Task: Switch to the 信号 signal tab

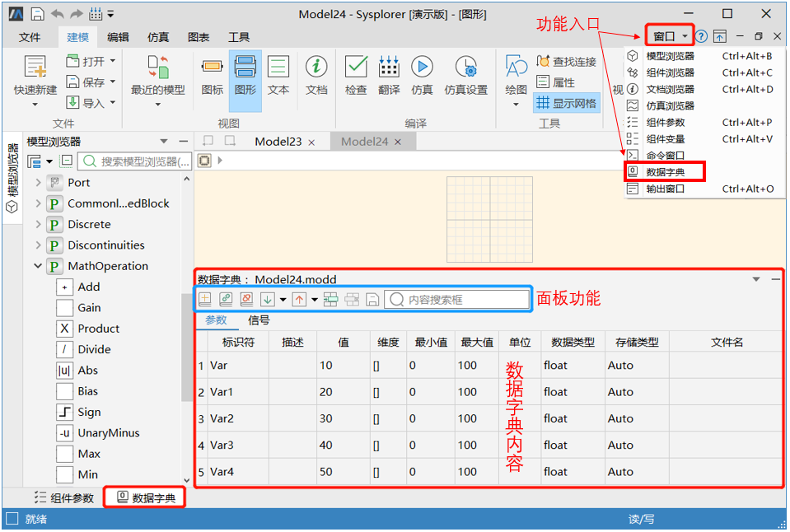Action: pos(259,320)
